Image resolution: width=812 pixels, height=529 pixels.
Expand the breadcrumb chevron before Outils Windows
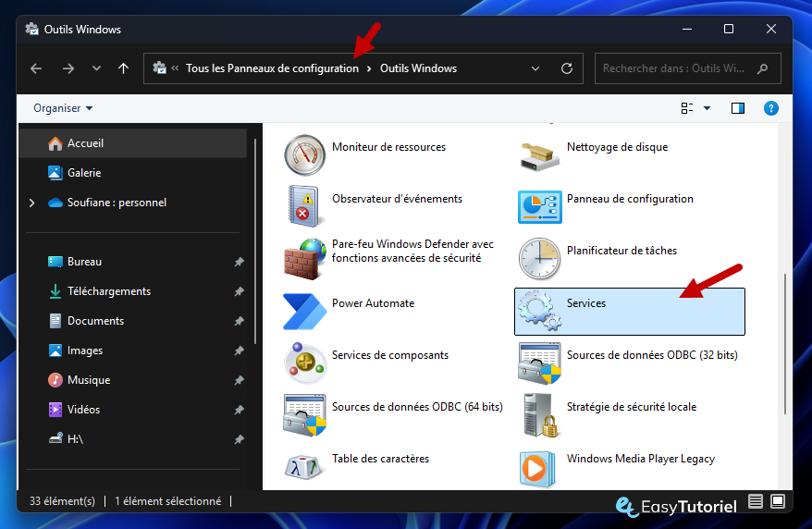pos(369,68)
